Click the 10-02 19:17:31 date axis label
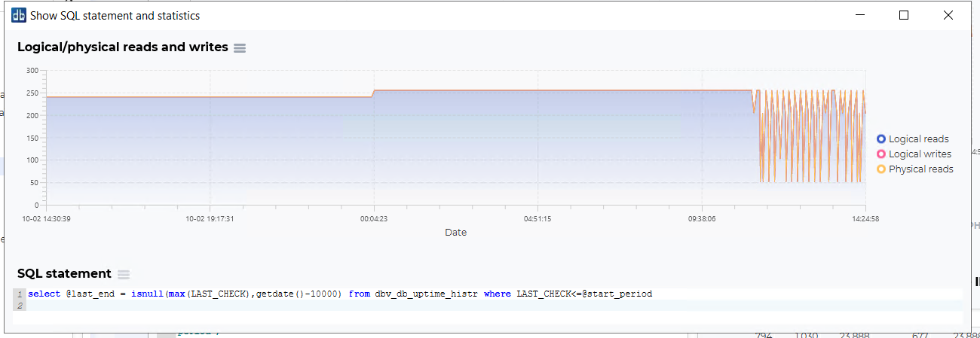This screenshot has width=980, height=338. [x=210, y=219]
